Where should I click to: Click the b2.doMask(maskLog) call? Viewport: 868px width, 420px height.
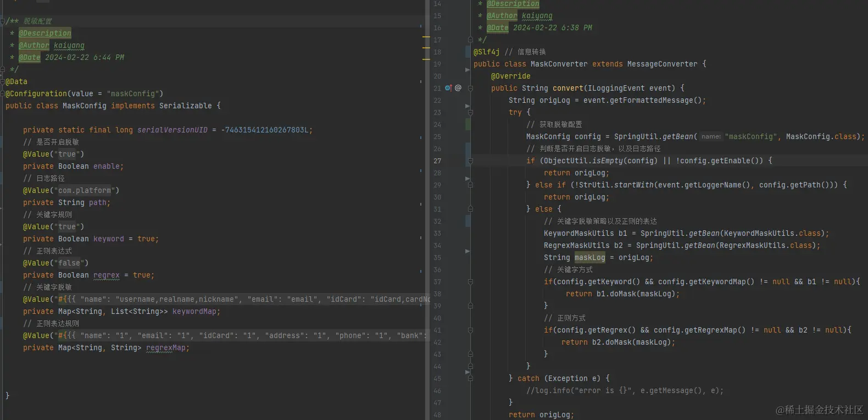point(632,342)
